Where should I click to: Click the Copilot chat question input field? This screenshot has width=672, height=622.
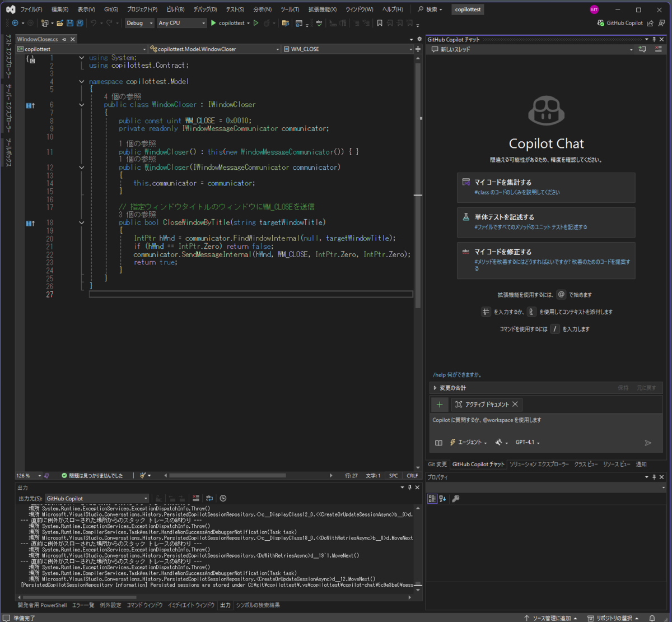(546, 424)
